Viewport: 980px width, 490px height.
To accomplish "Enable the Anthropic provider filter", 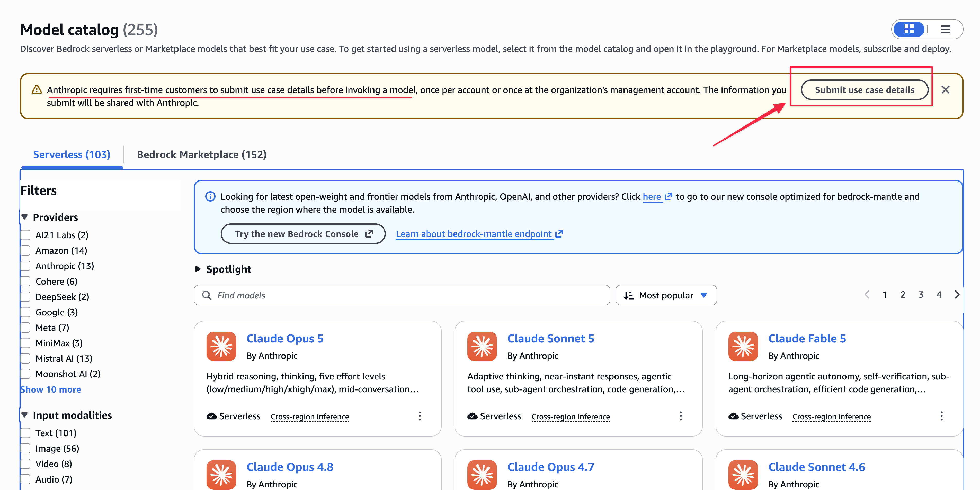I will (x=25, y=266).
